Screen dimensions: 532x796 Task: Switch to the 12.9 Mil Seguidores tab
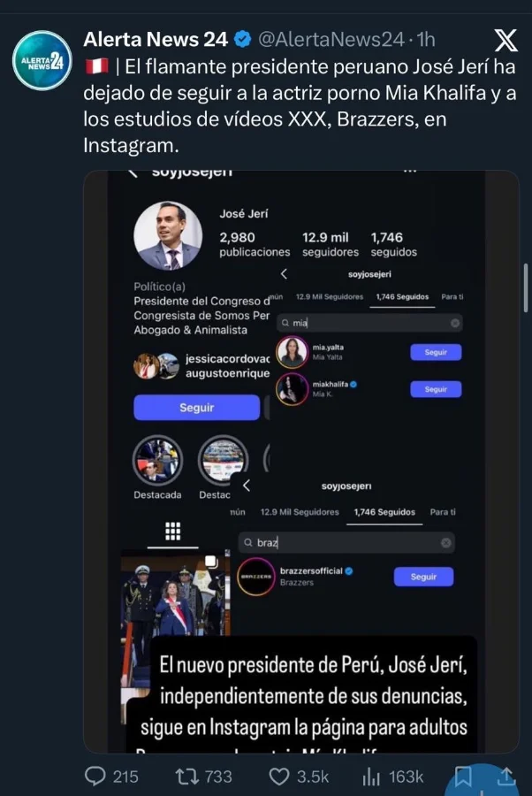tap(300, 512)
